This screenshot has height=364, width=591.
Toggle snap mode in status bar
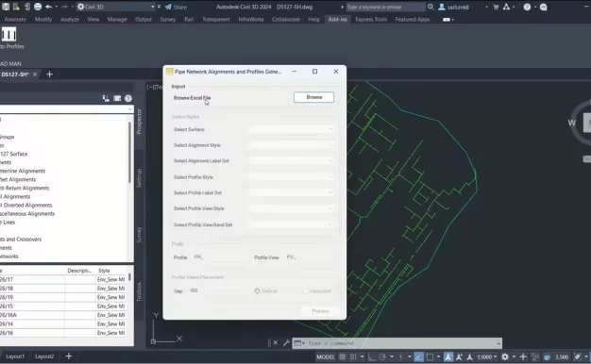tap(353, 356)
